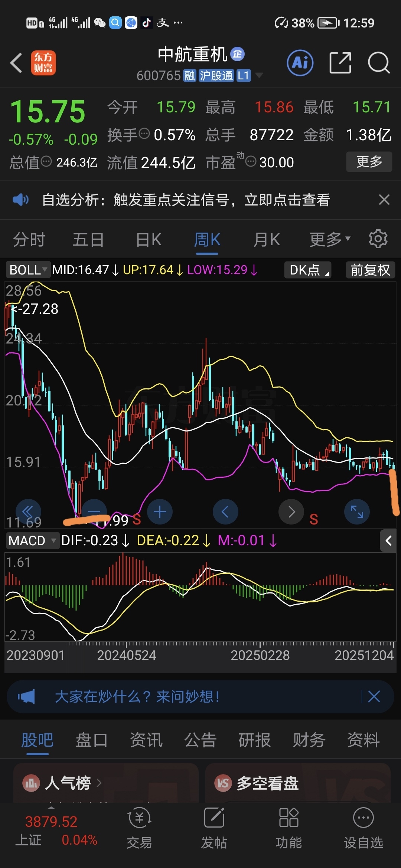
Task: Tap the 设自选 watchlist icon
Action: pos(363,828)
